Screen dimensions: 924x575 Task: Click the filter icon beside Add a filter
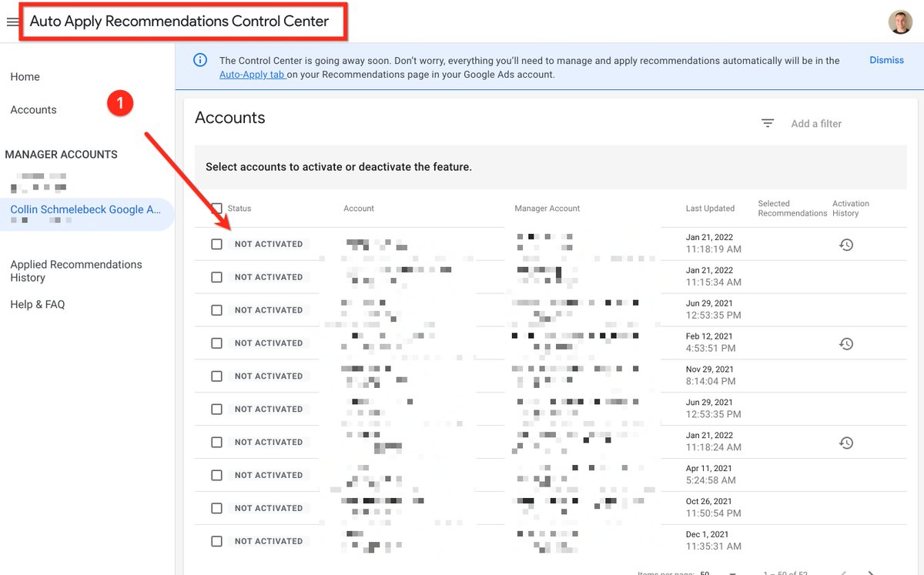768,123
